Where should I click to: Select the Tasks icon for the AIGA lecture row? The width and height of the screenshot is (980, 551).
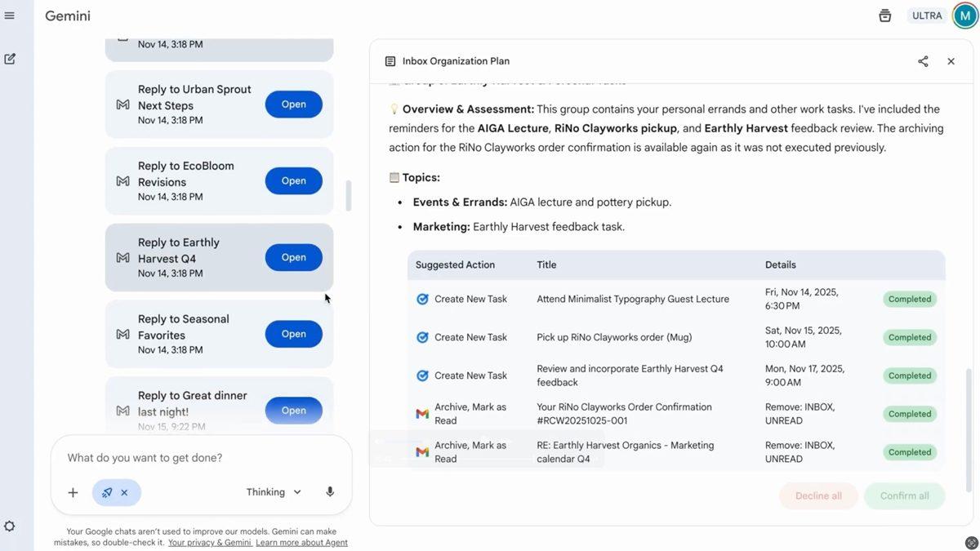tap(421, 299)
